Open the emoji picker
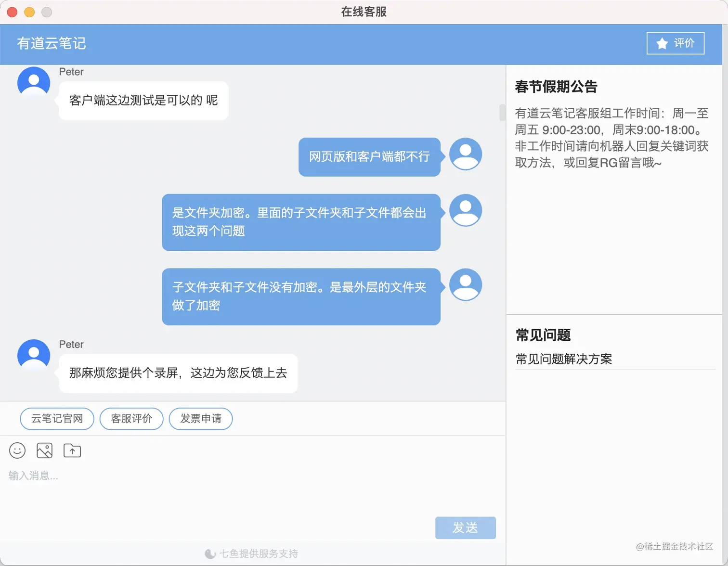The image size is (728, 566). click(x=17, y=450)
